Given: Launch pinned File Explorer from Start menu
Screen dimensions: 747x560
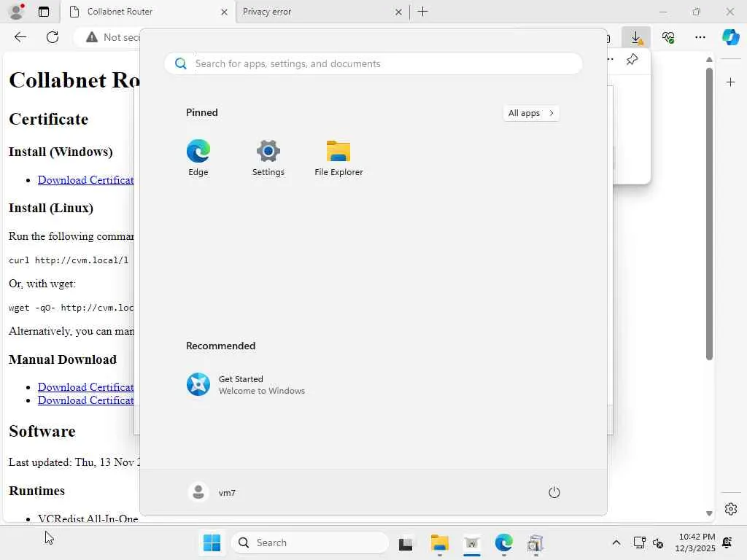Looking at the screenshot, I should [x=338, y=157].
